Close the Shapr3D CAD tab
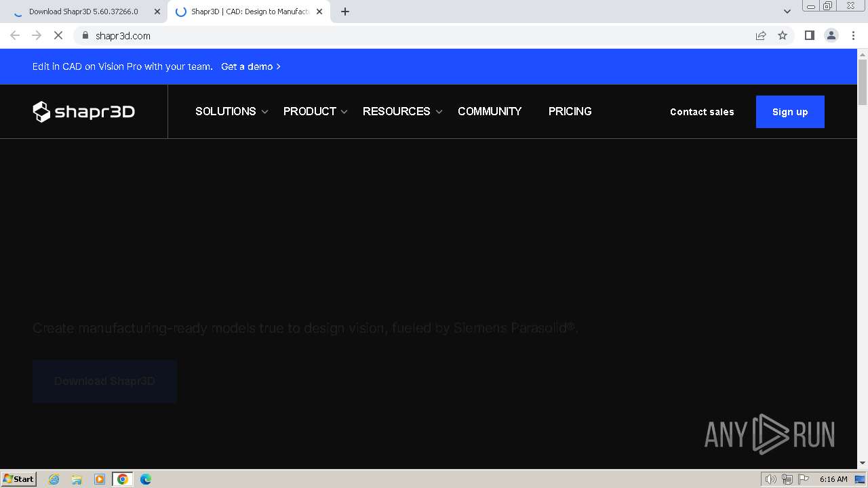The image size is (868, 488). coord(319,12)
